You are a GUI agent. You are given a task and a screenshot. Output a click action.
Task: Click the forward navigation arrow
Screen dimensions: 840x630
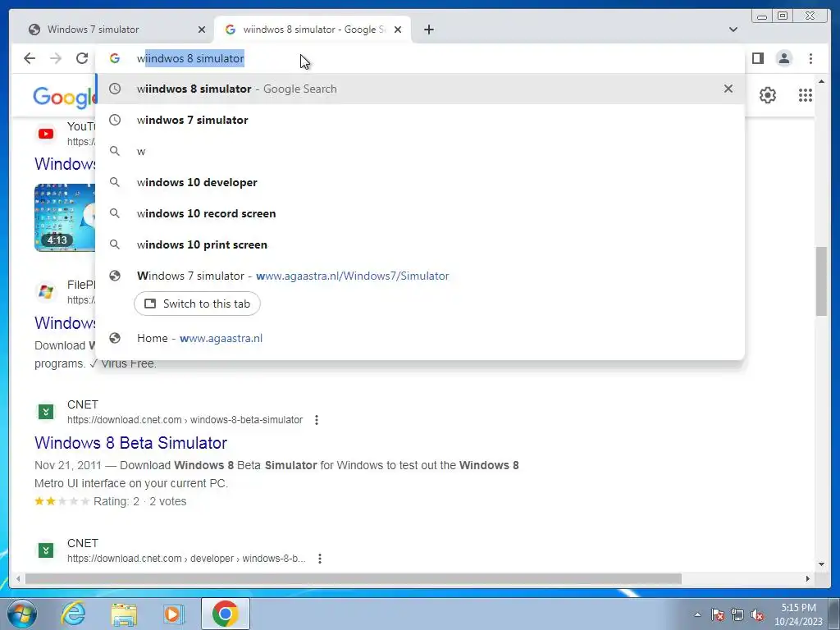(56, 58)
